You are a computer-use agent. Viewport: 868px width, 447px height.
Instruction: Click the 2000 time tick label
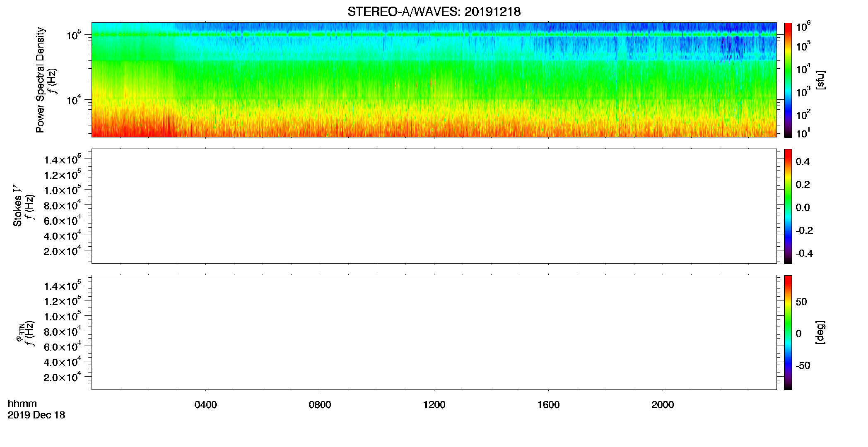click(663, 405)
